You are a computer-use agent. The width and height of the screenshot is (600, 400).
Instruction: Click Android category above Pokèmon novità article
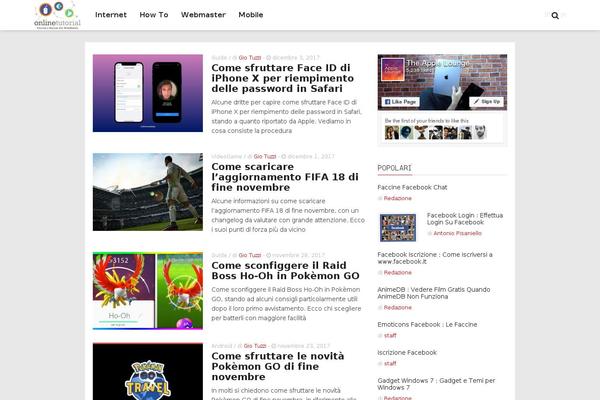pyautogui.click(x=222, y=346)
